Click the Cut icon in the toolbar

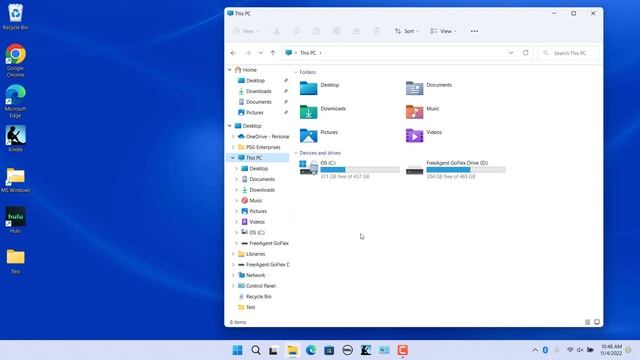pyautogui.click(x=276, y=31)
